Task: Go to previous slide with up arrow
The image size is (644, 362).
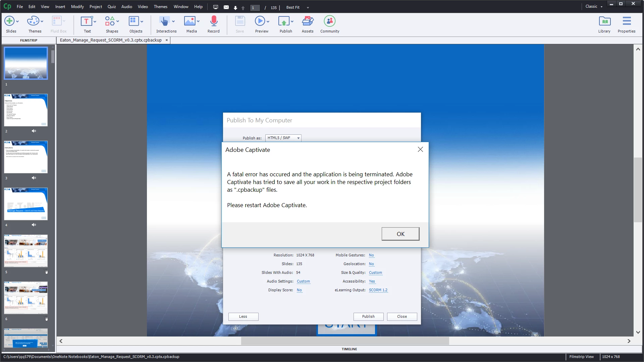Action: click(243, 8)
